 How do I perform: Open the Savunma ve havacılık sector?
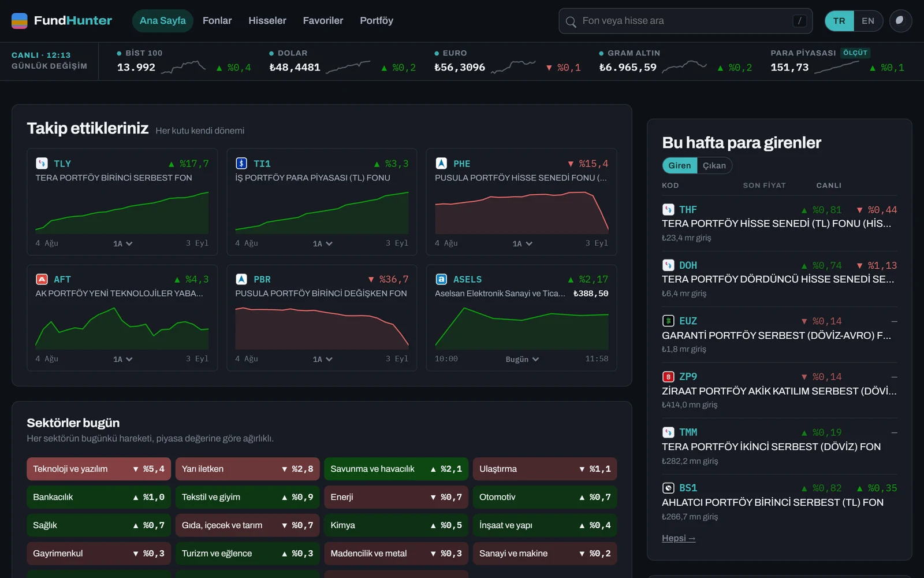396,469
